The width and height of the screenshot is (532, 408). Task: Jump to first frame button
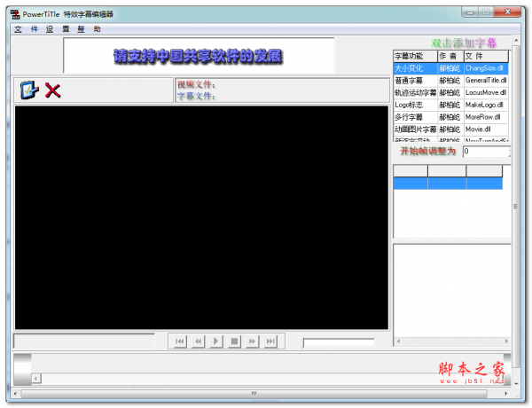pyautogui.click(x=180, y=341)
